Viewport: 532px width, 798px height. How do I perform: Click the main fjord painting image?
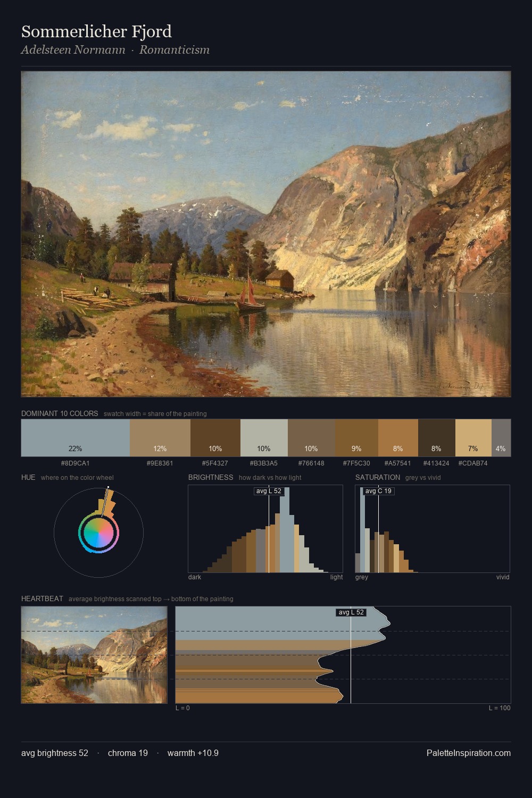pyautogui.click(x=266, y=234)
